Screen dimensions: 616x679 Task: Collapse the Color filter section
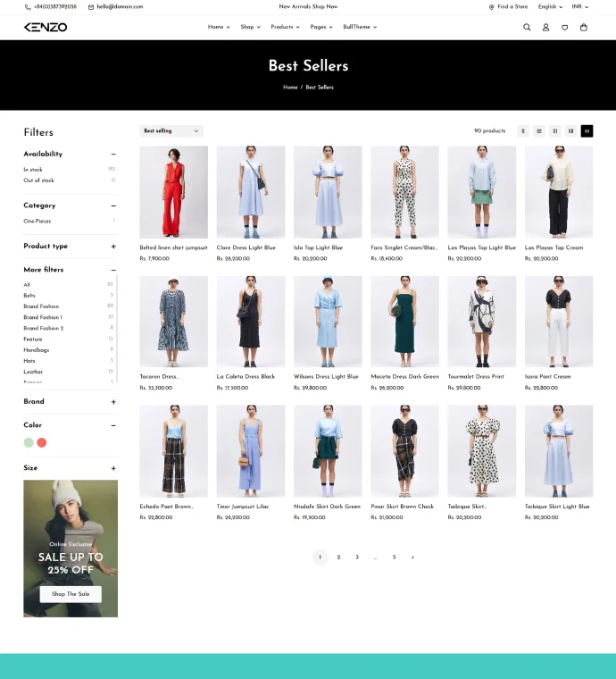(113, 425)
